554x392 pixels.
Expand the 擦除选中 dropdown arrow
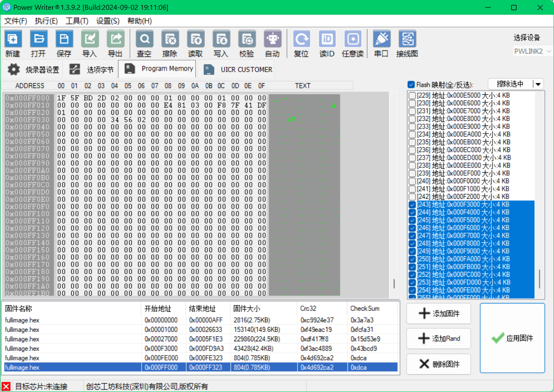pos(538,84)
